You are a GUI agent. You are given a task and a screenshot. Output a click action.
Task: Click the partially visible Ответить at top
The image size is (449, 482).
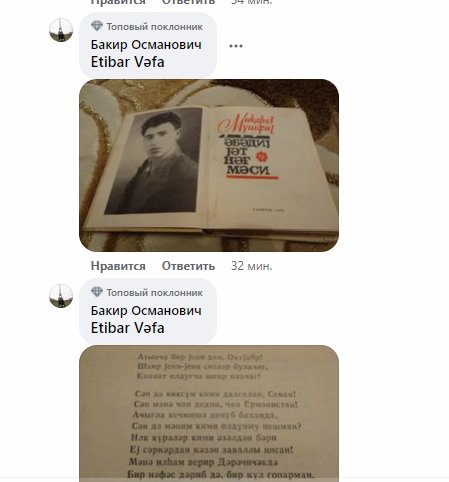(x=188, y=2)
